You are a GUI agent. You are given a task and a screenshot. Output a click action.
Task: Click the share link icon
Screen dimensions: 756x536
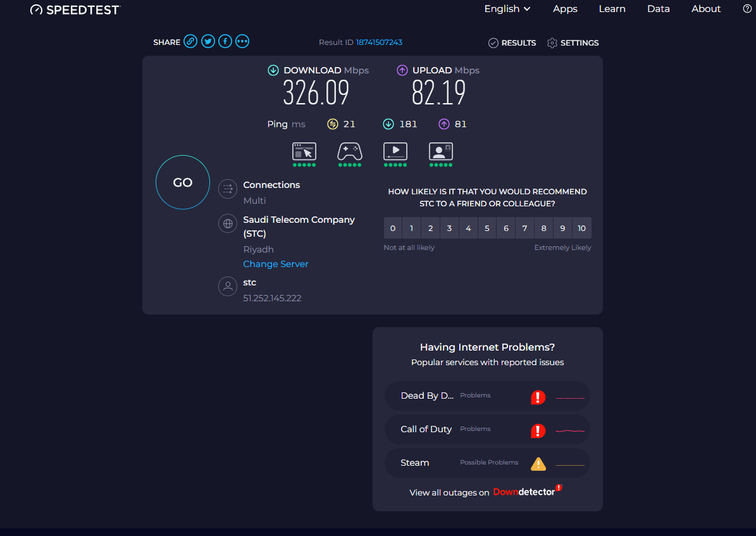tap(190, 42)
